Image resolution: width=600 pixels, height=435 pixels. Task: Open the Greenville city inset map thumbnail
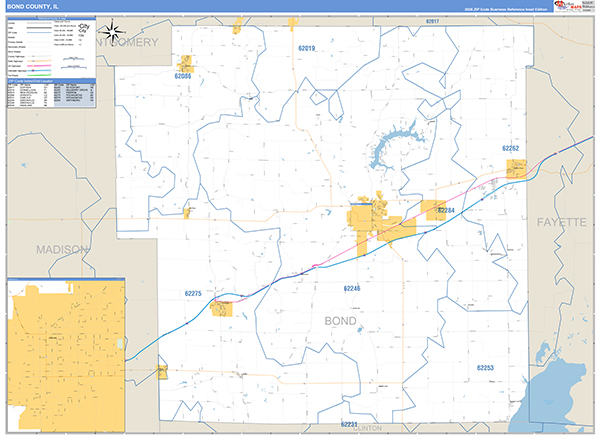coord(66,355)
